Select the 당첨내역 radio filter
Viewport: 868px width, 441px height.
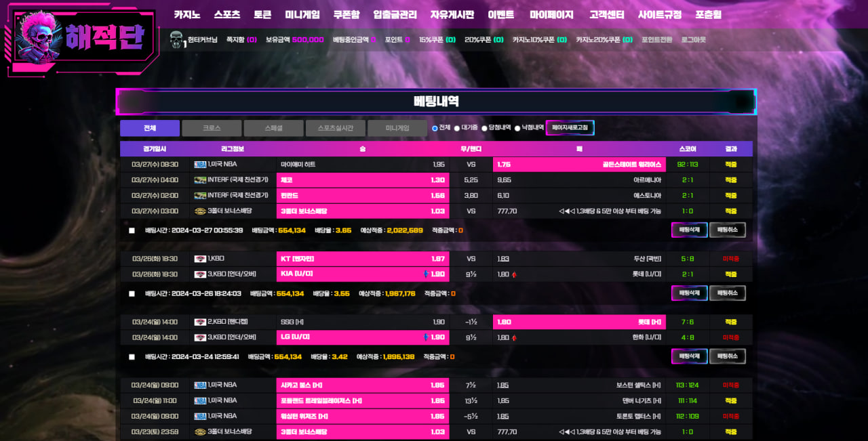(x=484, y=128)
